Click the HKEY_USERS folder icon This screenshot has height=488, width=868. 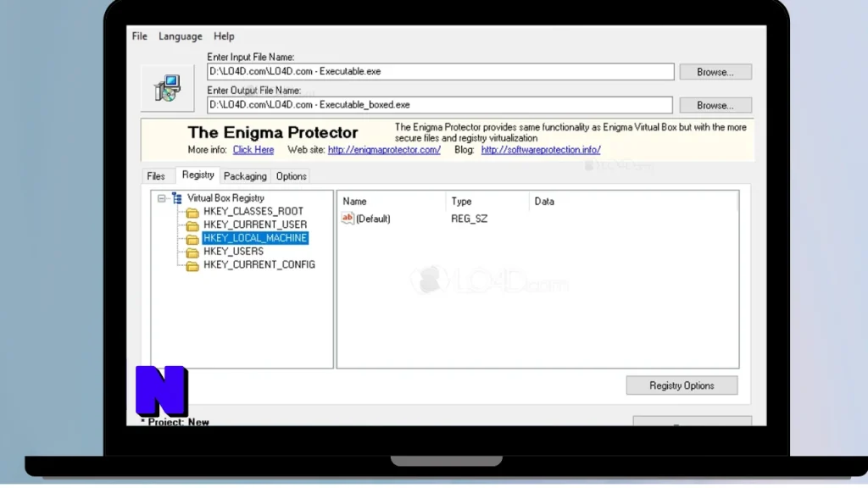(x=192, y=252)
